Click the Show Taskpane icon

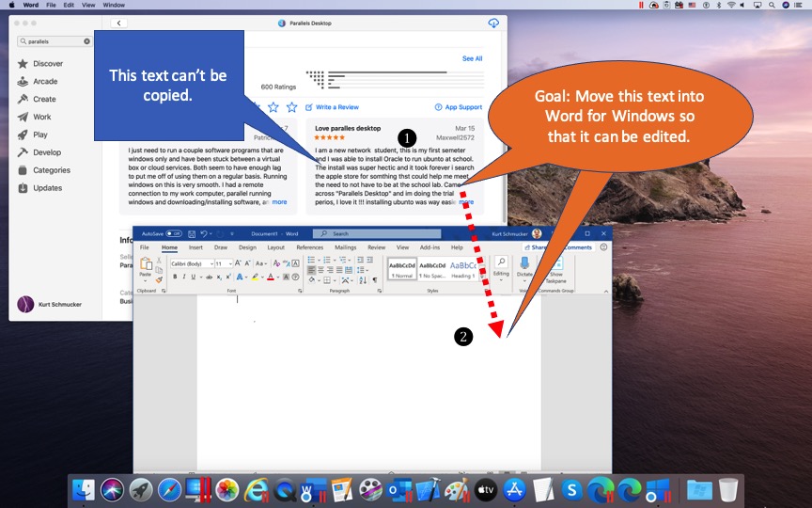[556, 263]
